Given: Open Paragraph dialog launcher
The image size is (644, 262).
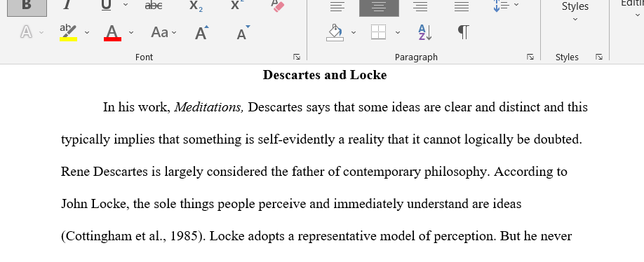Looking at the screenshot, I should pos(530,57).
